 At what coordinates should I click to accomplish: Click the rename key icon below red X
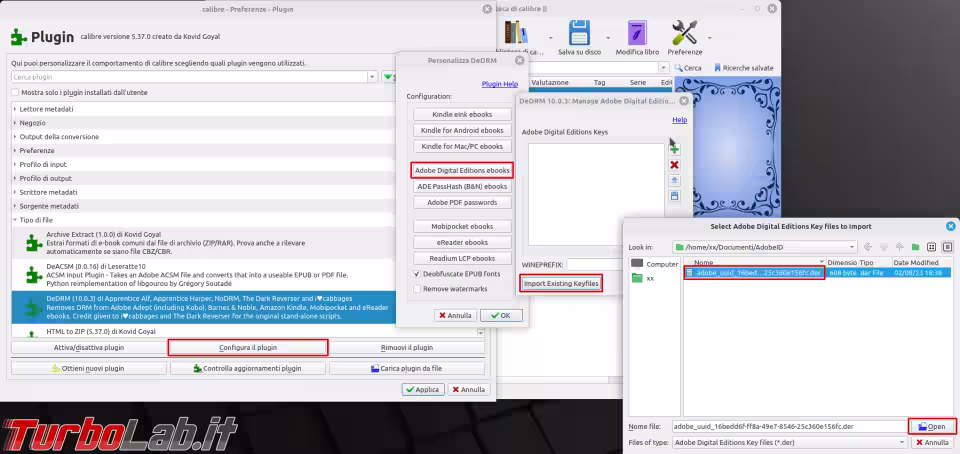tap(674, 180)
